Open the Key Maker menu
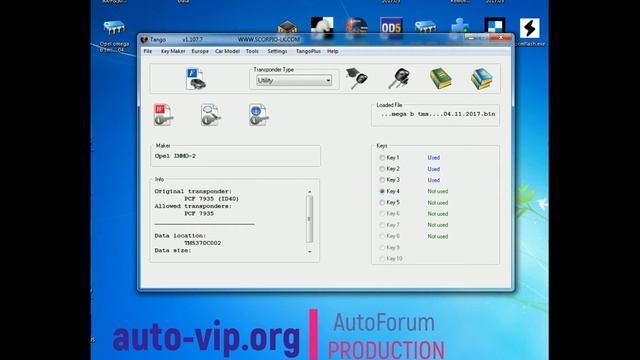 click(173, 51)
